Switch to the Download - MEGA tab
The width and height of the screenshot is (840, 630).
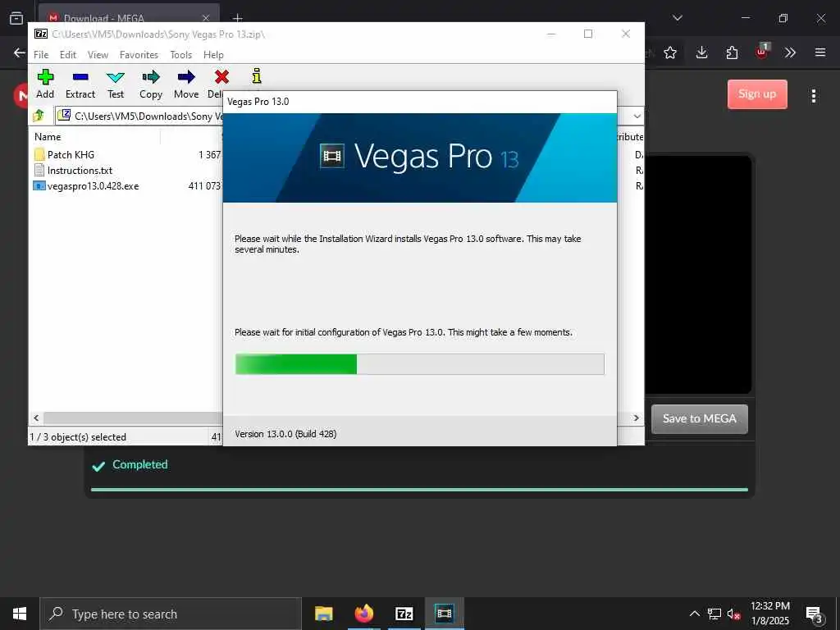point(121,18)
